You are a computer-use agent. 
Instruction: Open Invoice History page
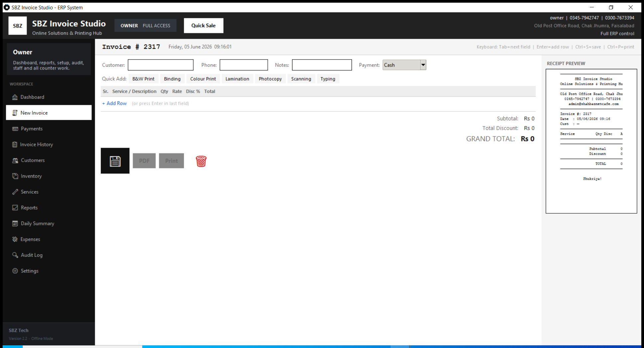pyautogui.click(x=49, y=144)
